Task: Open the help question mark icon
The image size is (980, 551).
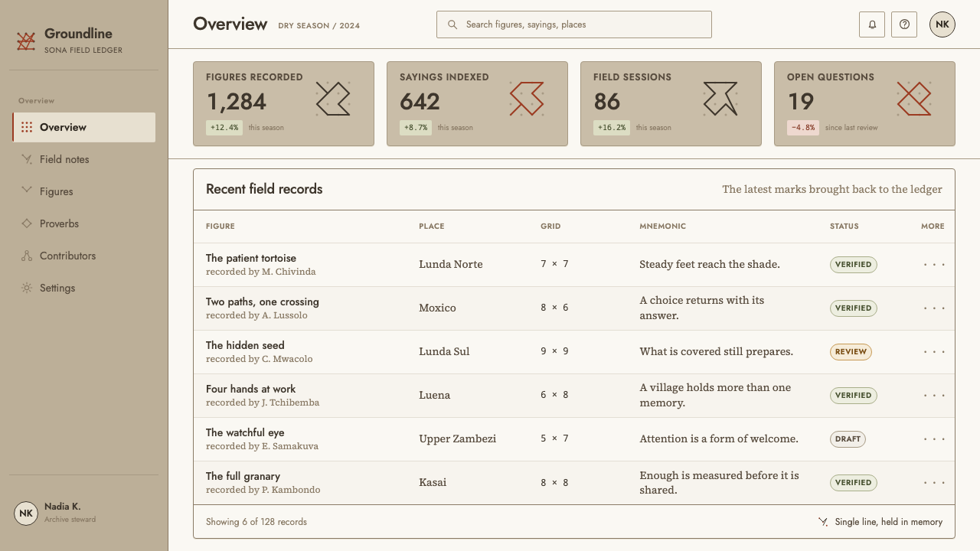Action: coord(904,24)
